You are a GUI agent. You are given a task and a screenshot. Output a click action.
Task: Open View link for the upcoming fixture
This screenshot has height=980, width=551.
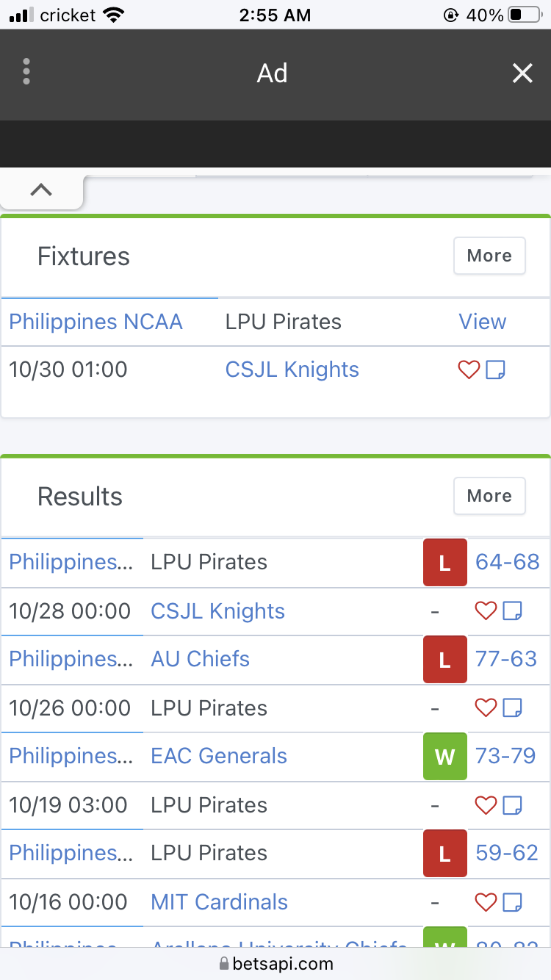483,322
